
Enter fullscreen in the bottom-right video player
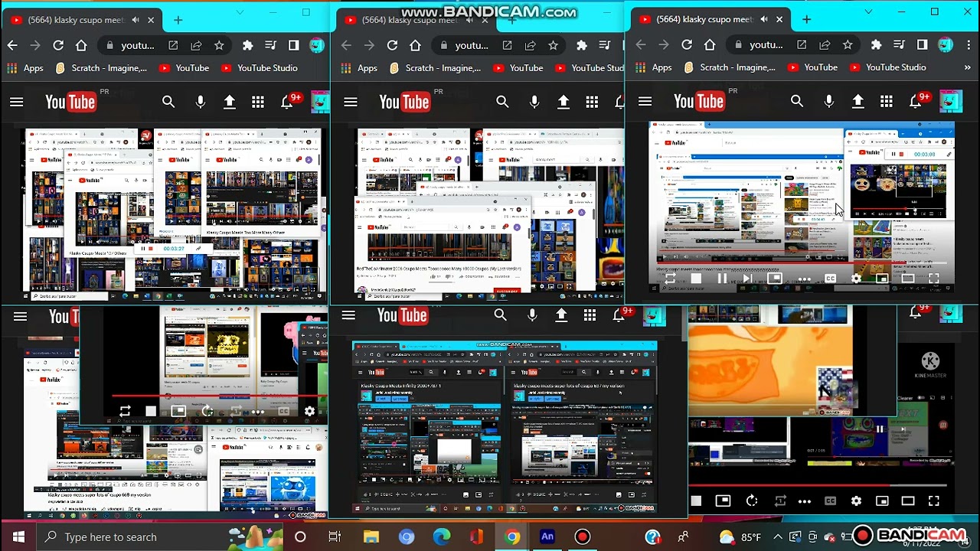(x=934, y=500)
